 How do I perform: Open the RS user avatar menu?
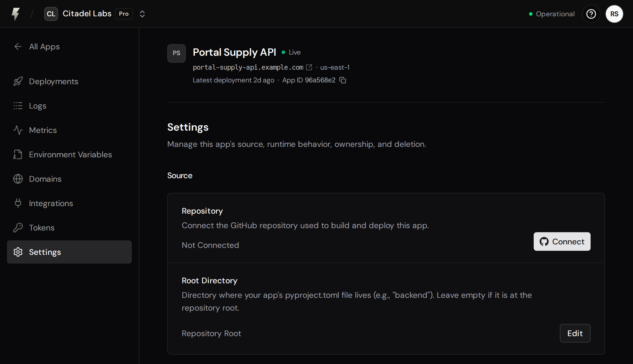coord(614,14)
